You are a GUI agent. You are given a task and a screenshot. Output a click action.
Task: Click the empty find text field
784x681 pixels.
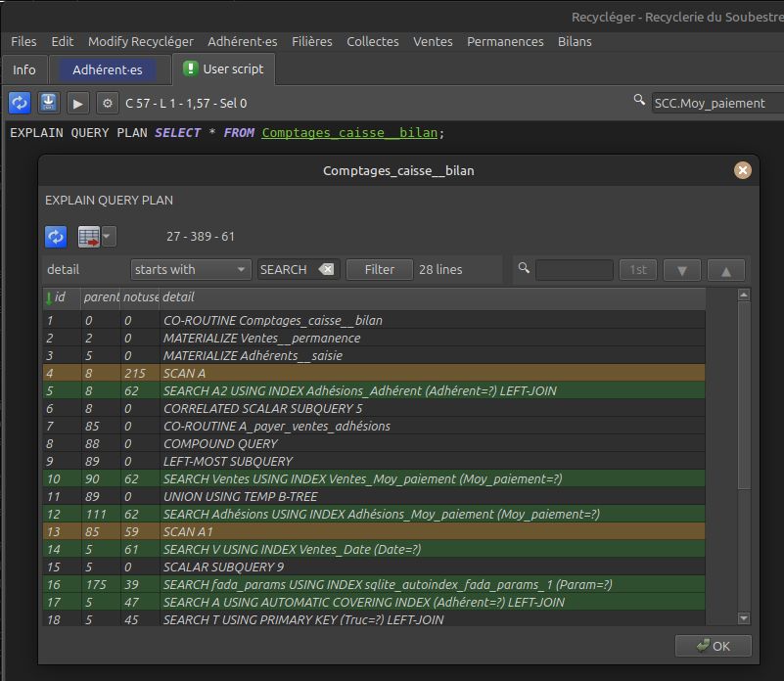pyautogui.click(x=574, y=270)
